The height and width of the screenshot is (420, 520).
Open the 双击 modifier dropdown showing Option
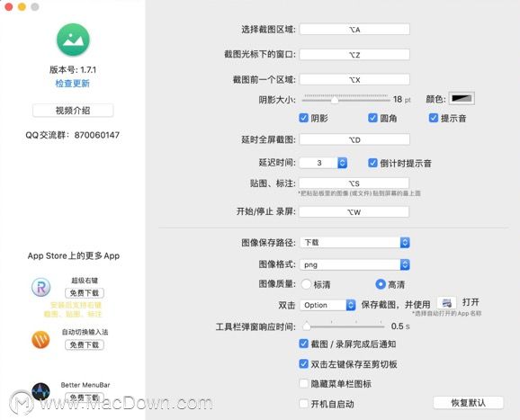[x=327, y=305]
